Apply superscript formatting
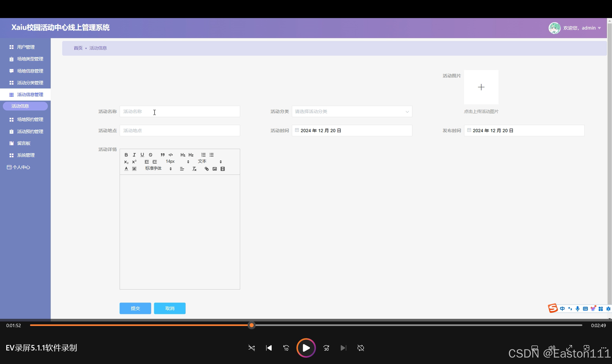The height and width of the screenshot is (364, 612). [x=134, y=162]
